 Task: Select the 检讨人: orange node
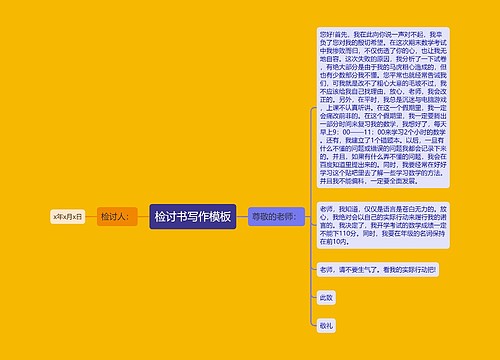click(x=117, y=217)
